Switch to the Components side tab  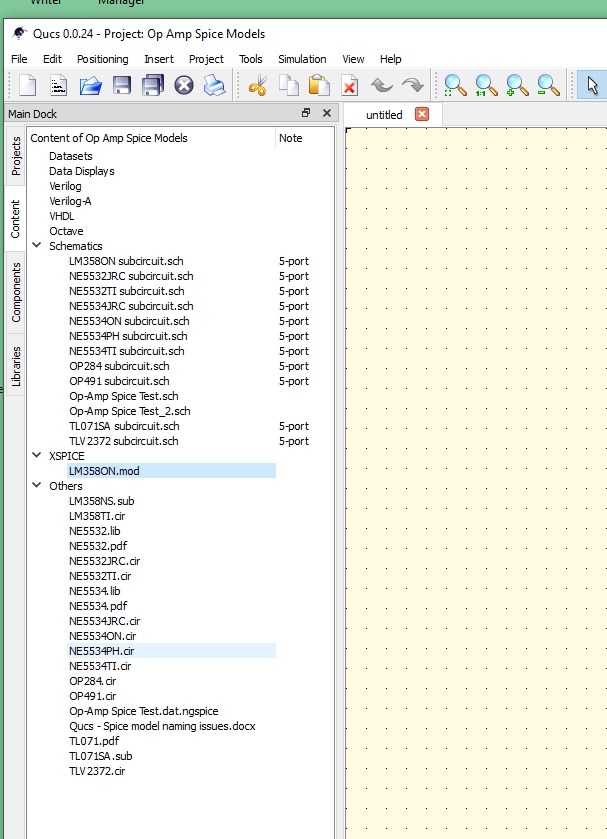pos(16,293)
